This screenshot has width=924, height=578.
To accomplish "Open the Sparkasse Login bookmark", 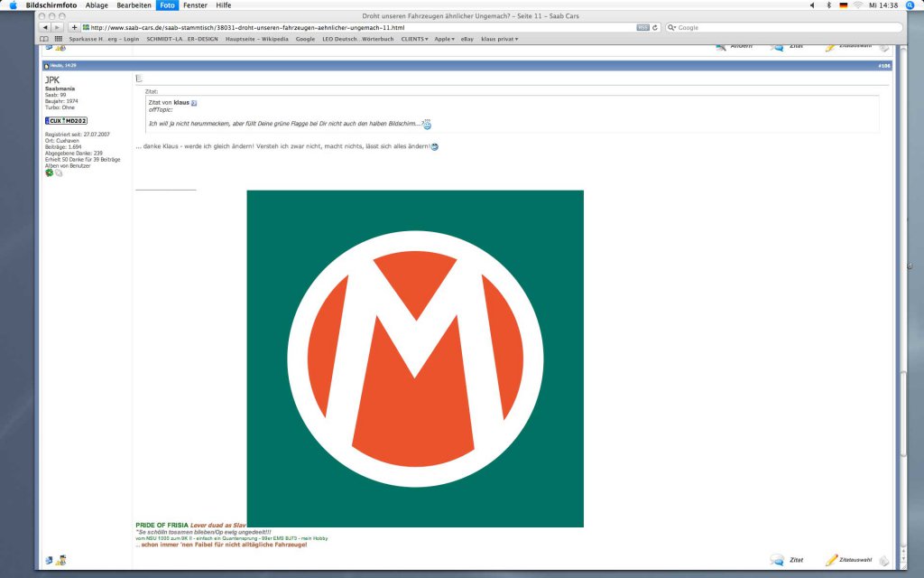I will 104,39.
